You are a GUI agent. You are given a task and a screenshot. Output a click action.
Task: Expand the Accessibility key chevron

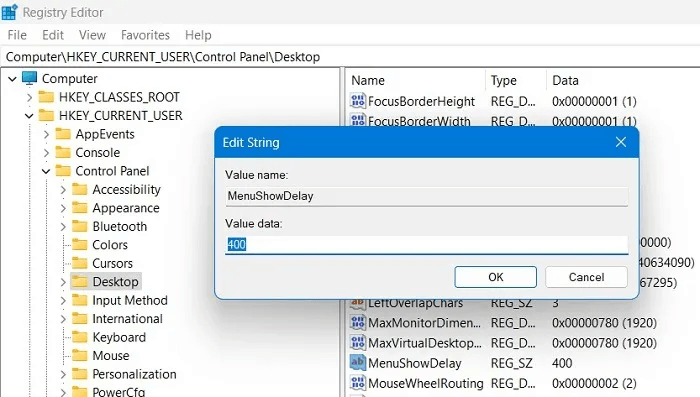pyautogui.click(x=63, y=190)
